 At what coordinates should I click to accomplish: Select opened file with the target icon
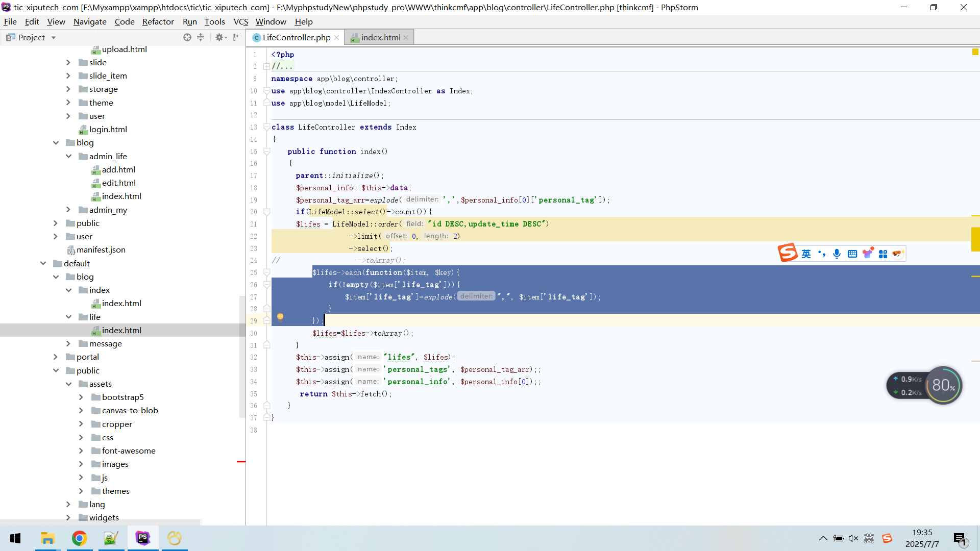pos(187,37)
